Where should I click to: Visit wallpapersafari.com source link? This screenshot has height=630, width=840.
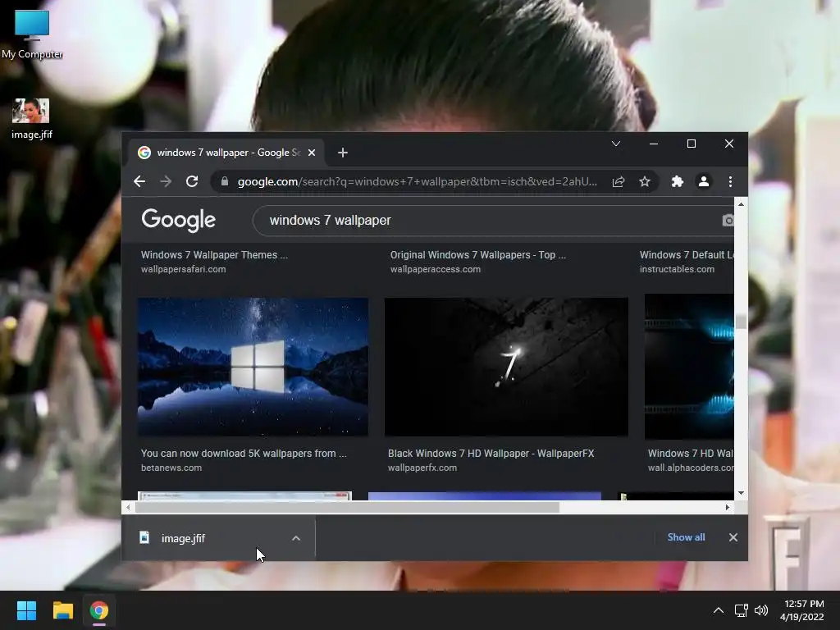183,269
